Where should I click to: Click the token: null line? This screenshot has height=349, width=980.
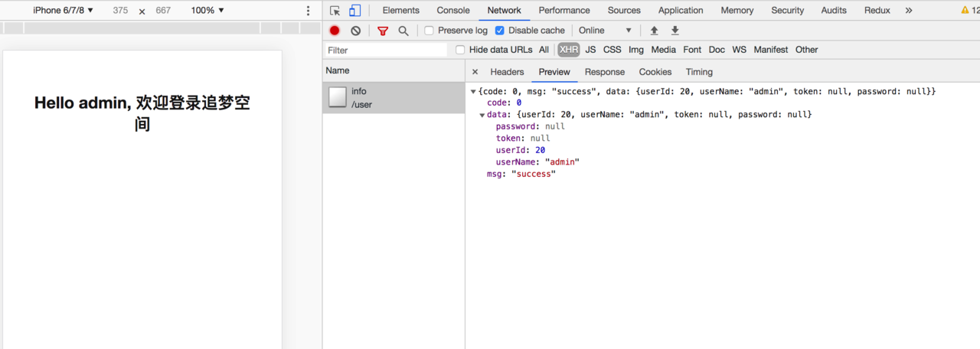point(523,139)
